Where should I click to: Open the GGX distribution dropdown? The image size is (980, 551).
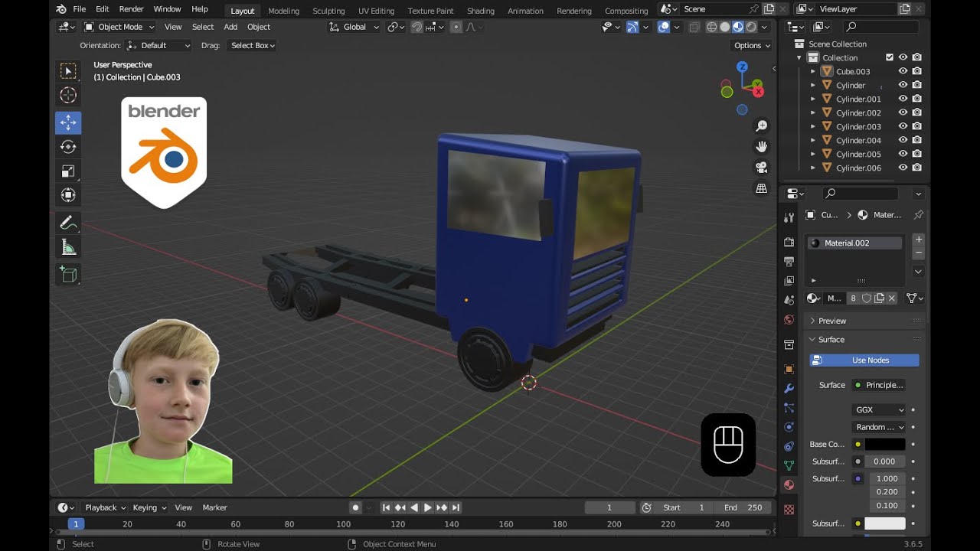pos(879,409)
